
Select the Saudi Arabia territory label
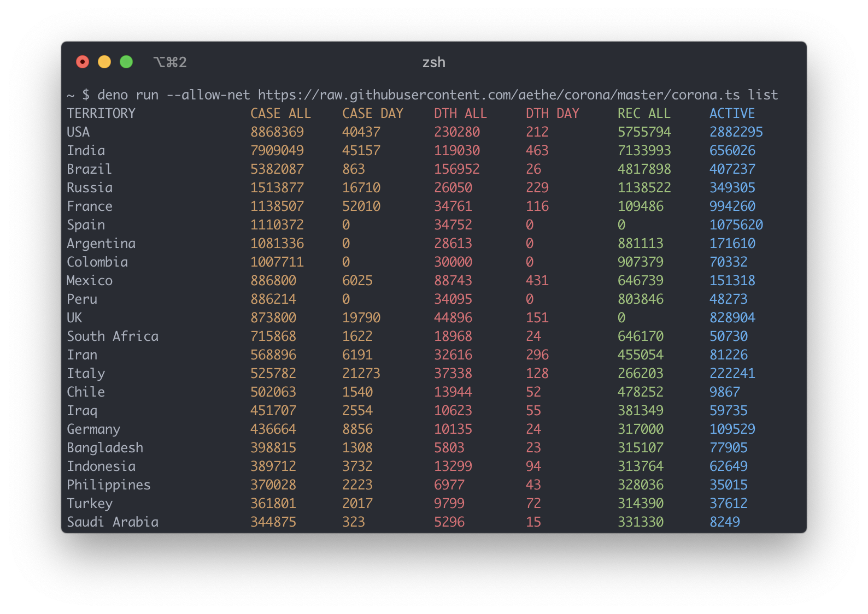tap(113, 522)
